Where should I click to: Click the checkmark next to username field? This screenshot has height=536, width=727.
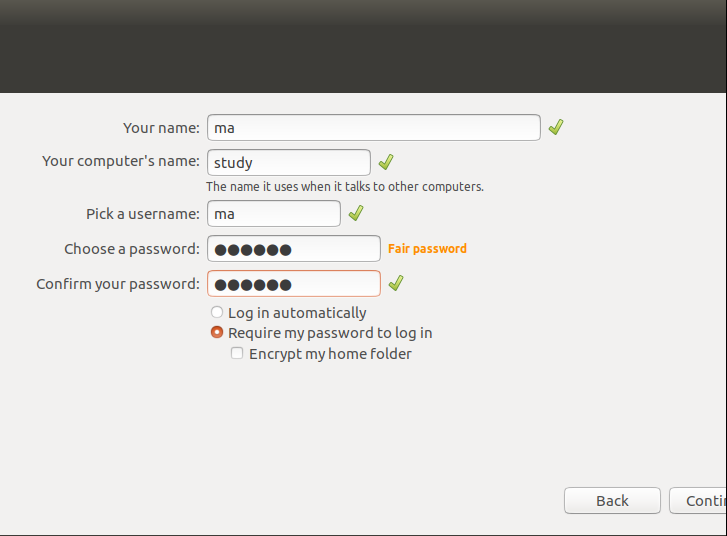[356, 213]
